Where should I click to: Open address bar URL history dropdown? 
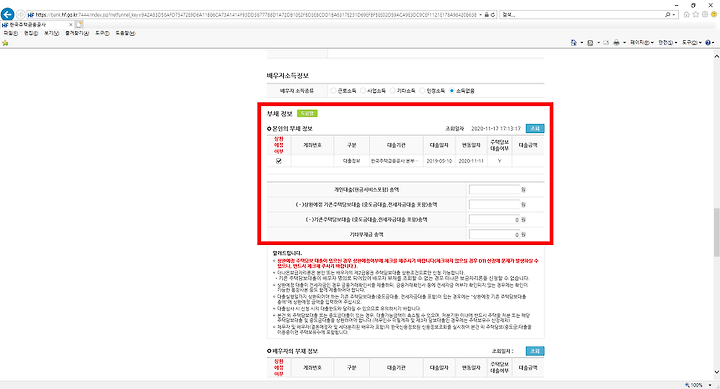pyautogui.click(x=480, y=15)
